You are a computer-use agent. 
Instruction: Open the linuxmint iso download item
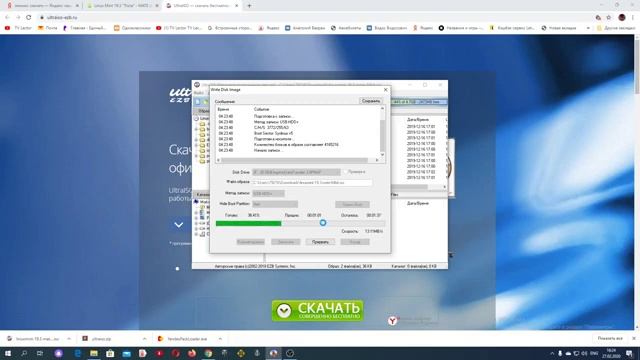click(x=34, y=339)
